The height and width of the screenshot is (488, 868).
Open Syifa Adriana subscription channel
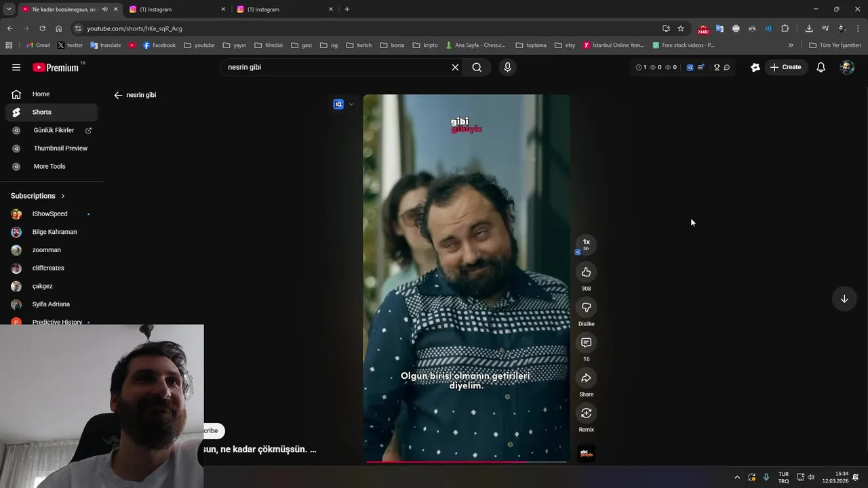point(52,304)
